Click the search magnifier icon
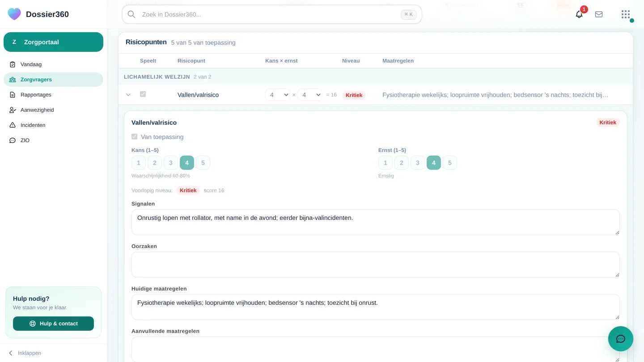Viewport: 644px width, 362px height. (x=131, y=14)
